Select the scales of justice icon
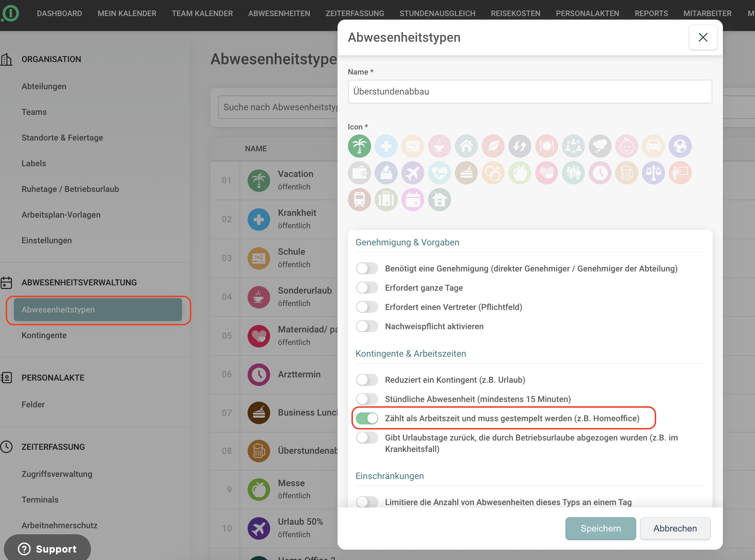The image size is (755, 560). (654, 173)
